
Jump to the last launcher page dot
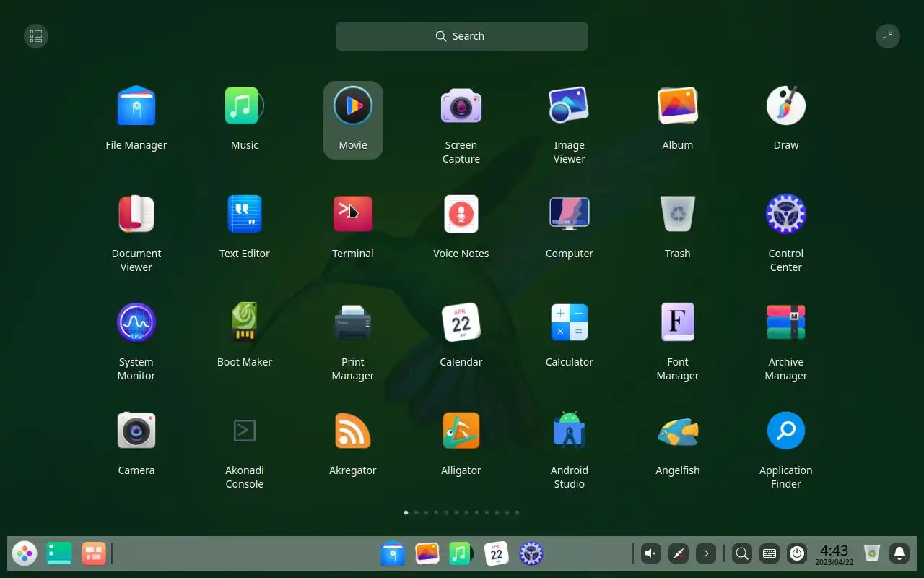[x=517, y=512]
